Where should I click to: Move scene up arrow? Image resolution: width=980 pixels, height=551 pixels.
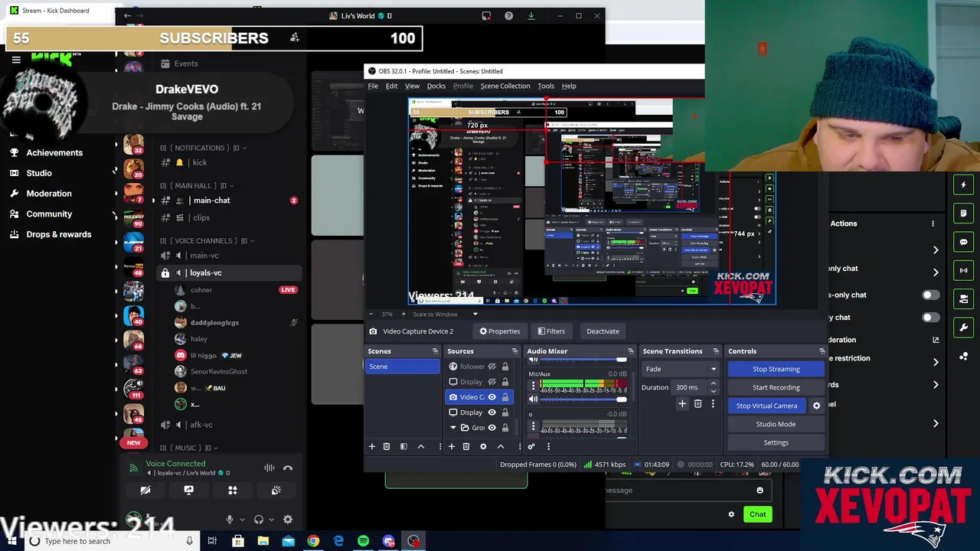coord(420,447)
